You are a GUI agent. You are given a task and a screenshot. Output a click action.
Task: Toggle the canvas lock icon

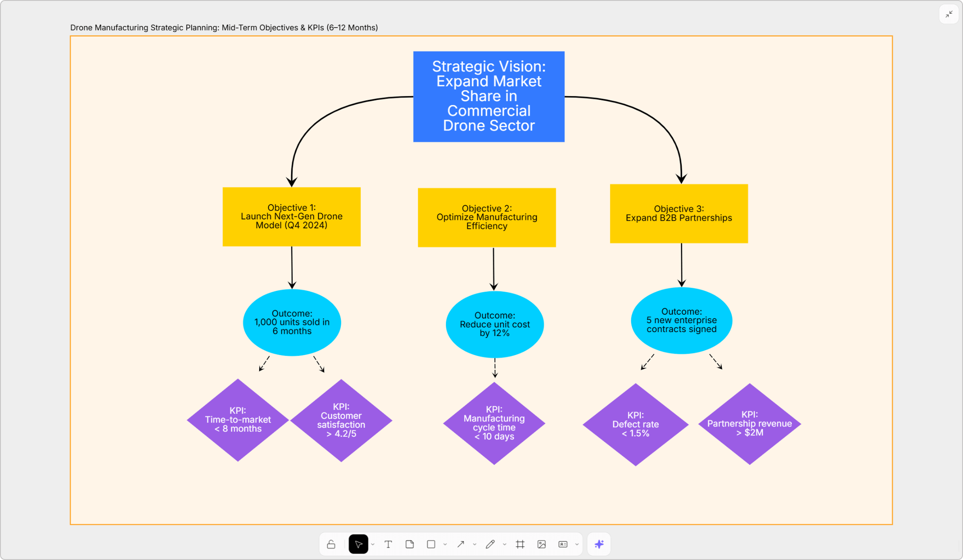331,544
